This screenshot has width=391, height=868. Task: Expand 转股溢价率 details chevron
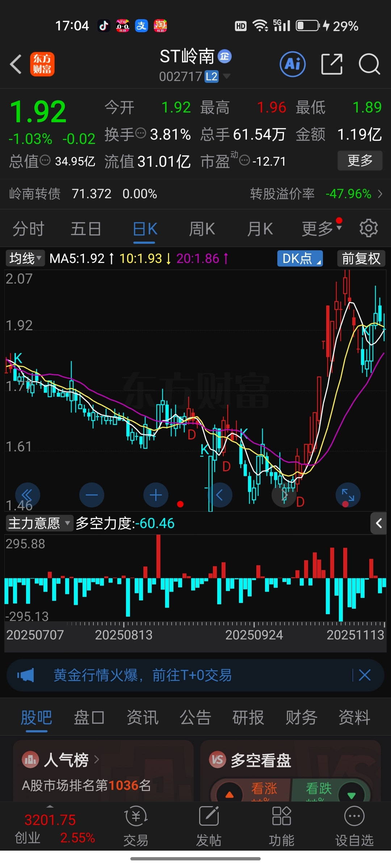pyautogui.click(x=380, y=194)
